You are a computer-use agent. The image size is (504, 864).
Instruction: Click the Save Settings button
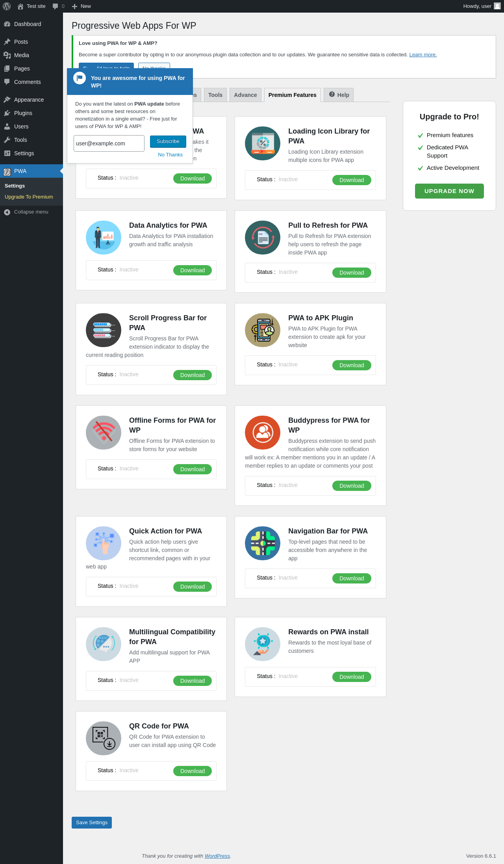click(x=92, y=823)
